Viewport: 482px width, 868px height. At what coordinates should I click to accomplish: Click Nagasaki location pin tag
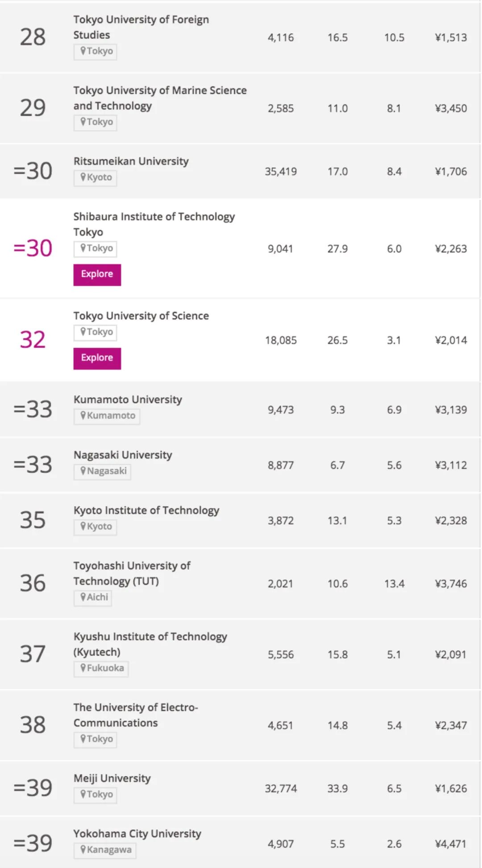(102, 471)
